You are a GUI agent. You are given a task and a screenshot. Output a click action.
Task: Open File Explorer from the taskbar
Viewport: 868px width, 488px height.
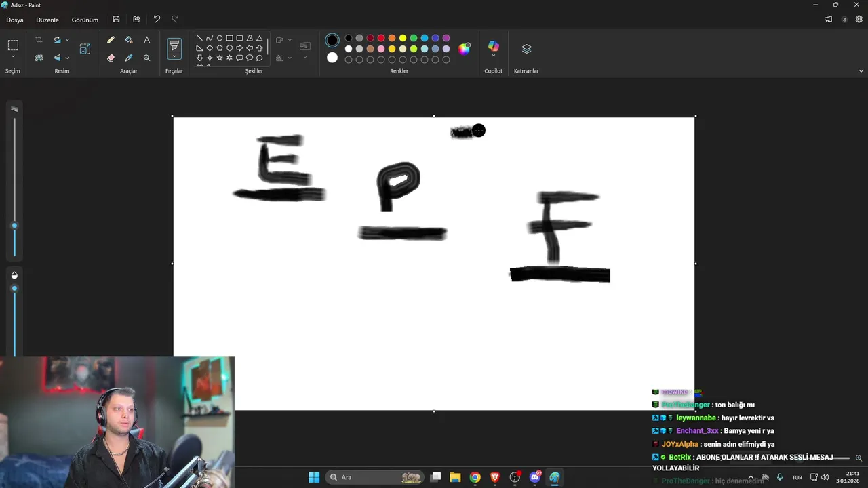coord(455,477)
